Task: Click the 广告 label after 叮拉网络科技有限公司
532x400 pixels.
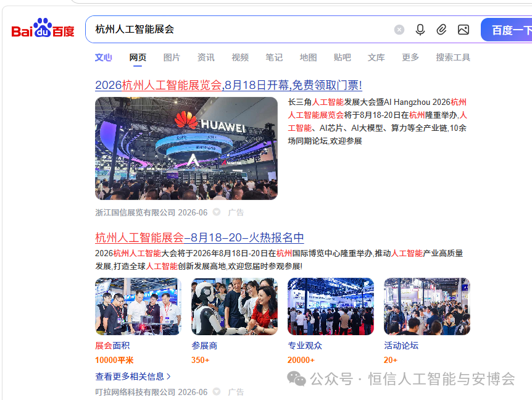Action: click(x=236, y=392)
